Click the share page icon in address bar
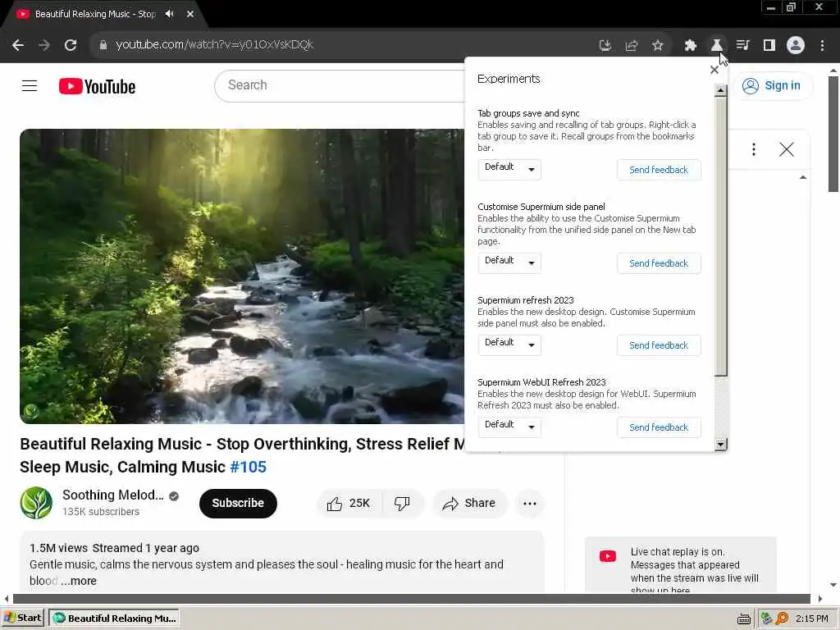This screenshot has width=840, height=630. click(631, 46)
